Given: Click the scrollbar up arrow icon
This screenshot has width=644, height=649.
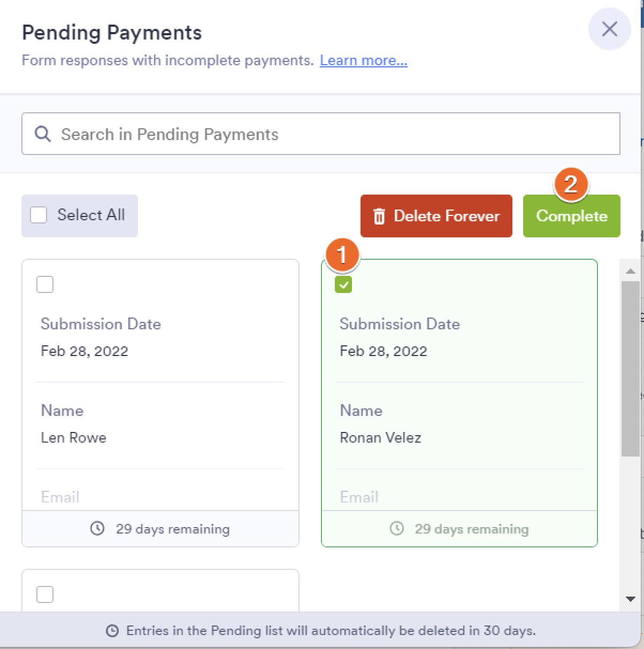Looking at the screenshot, I should [x=631, y=271].
